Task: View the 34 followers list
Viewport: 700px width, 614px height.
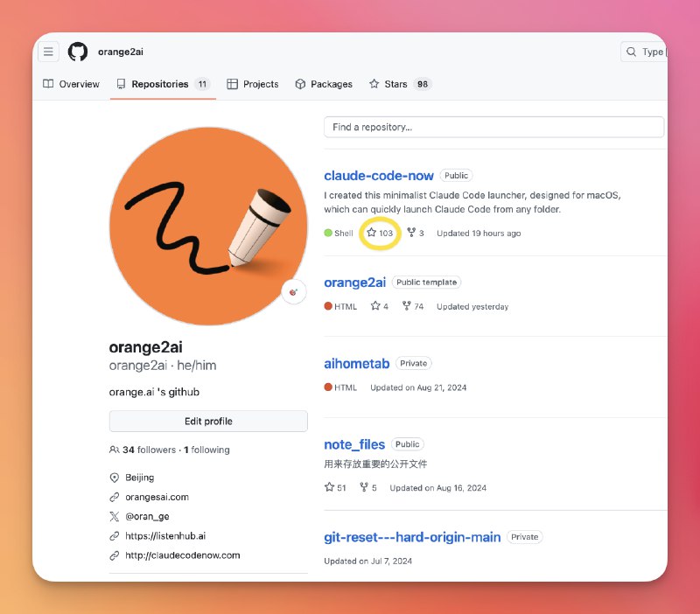Action: (x=149, y=450)
